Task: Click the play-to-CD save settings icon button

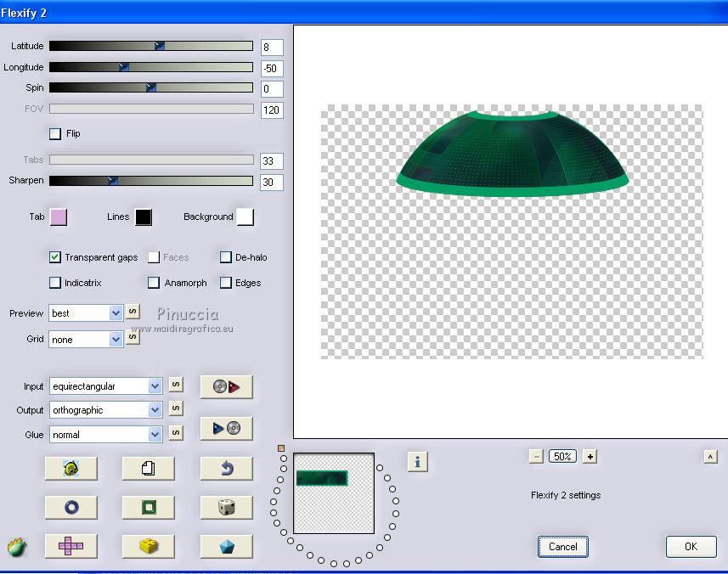Action: (x=227, y=428)
